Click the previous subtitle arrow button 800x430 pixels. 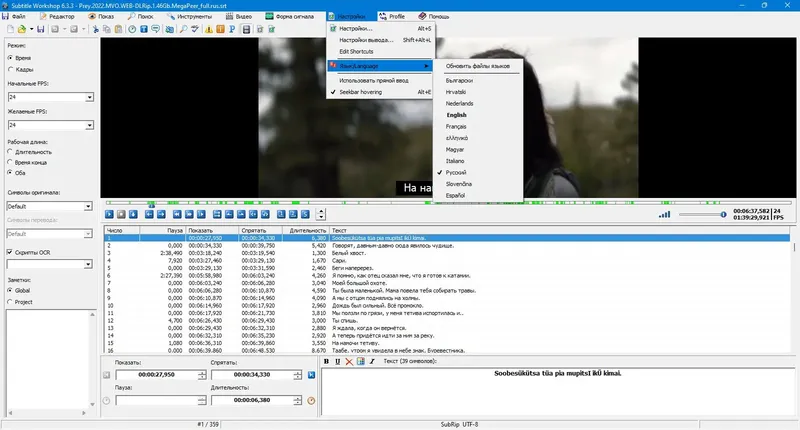[x=149, y=214]
